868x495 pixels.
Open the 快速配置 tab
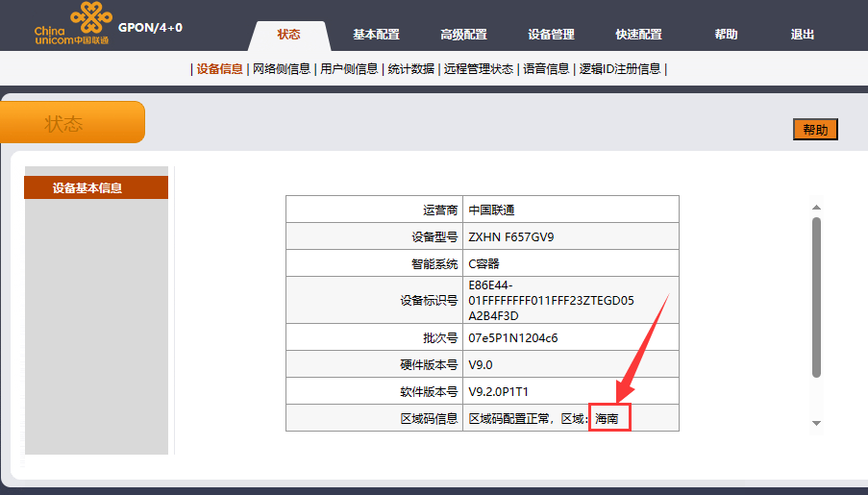[638, 35]
